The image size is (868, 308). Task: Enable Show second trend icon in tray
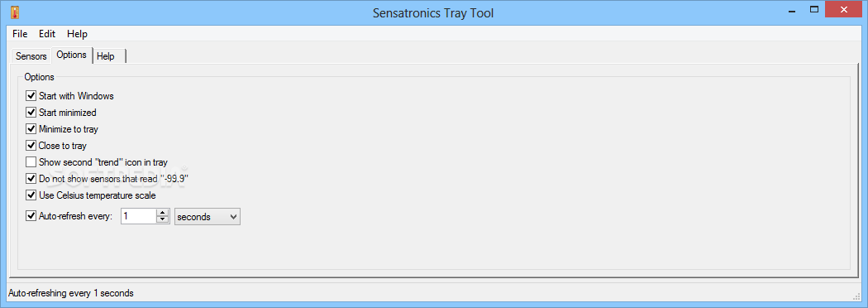(31, 162)
